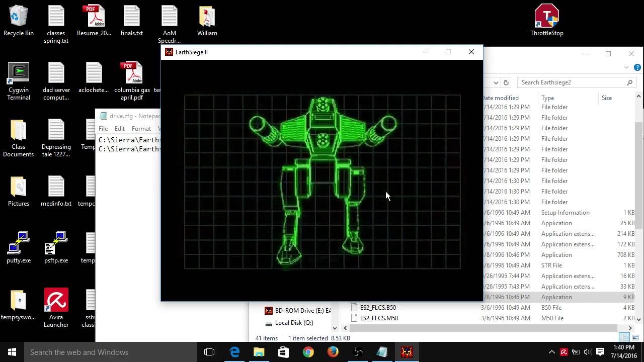Open the Recycle Bin desktop icon
This screenshot has width=644, height=362.
point(19,20)
